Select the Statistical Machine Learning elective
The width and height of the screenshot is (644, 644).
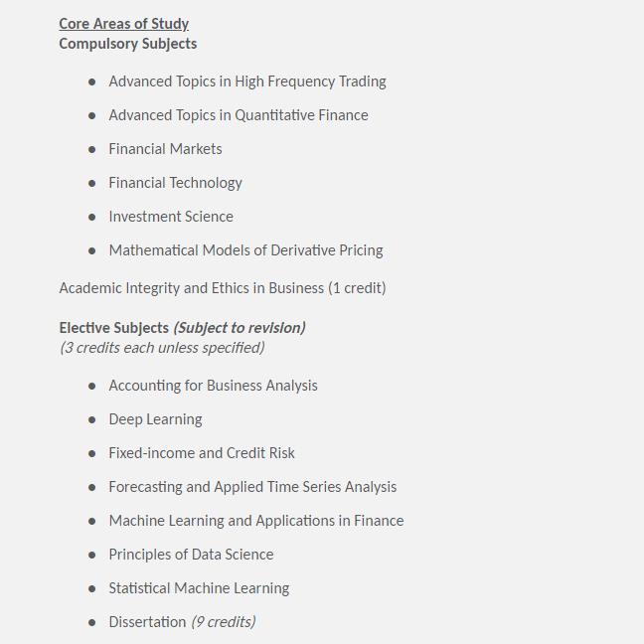199,588
